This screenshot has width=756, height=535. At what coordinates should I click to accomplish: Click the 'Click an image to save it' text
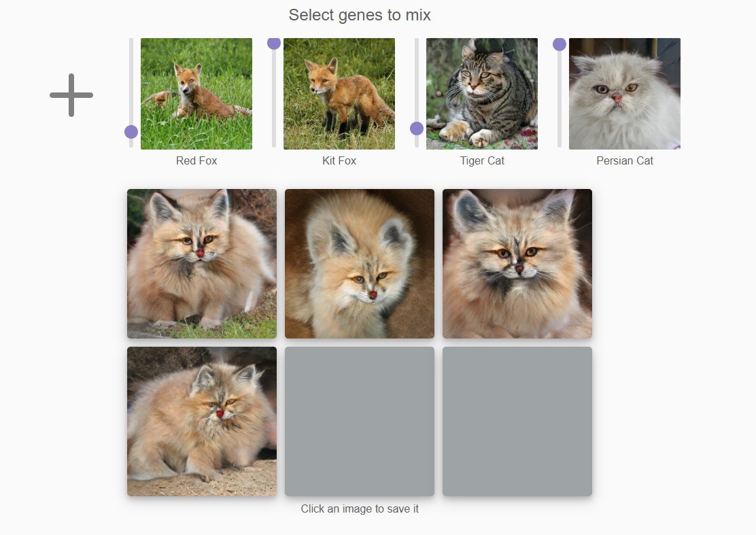[360, 508]
